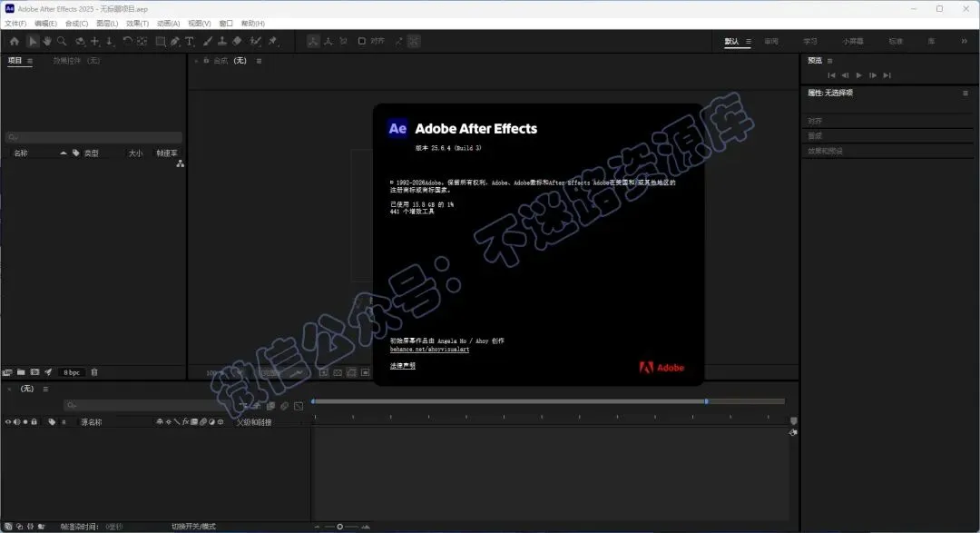
Task: Click the timeline zoom slider handle
Action: point(340,527)
